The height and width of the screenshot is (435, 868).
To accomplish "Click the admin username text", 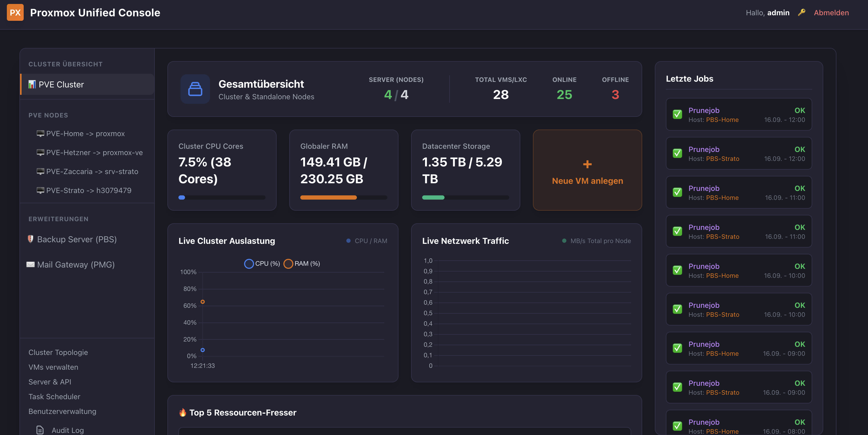I will (x=778, y=12).
